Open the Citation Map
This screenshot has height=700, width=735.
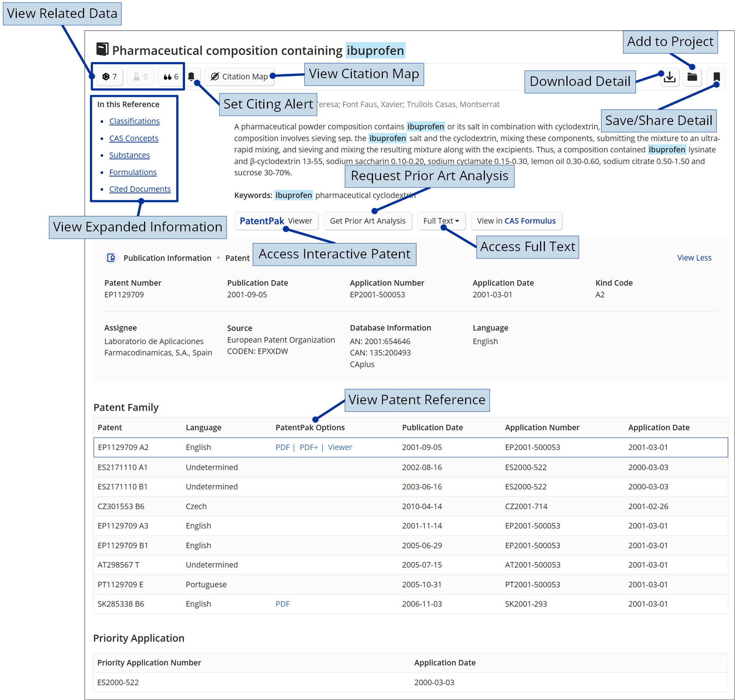(240, 76)
